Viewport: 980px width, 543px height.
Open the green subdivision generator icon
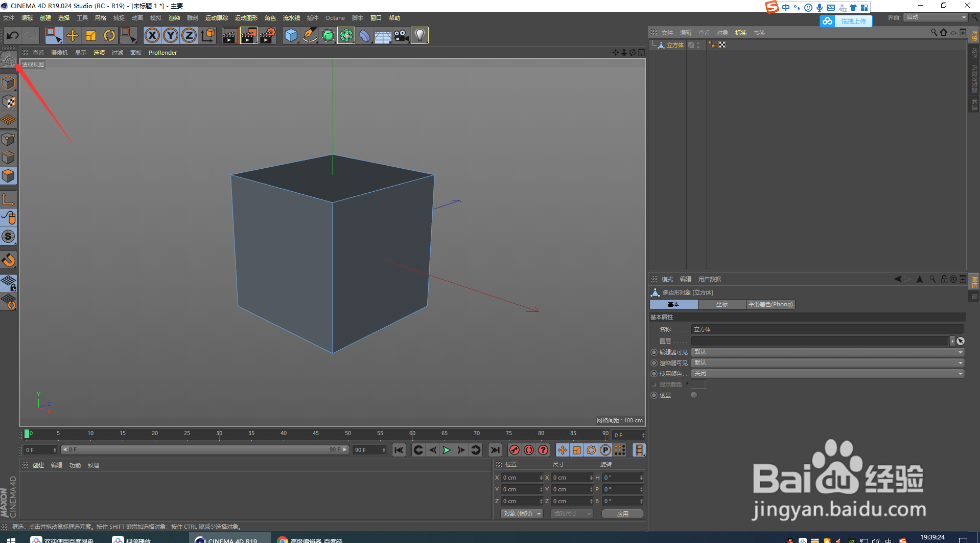[x=328, y=35]
